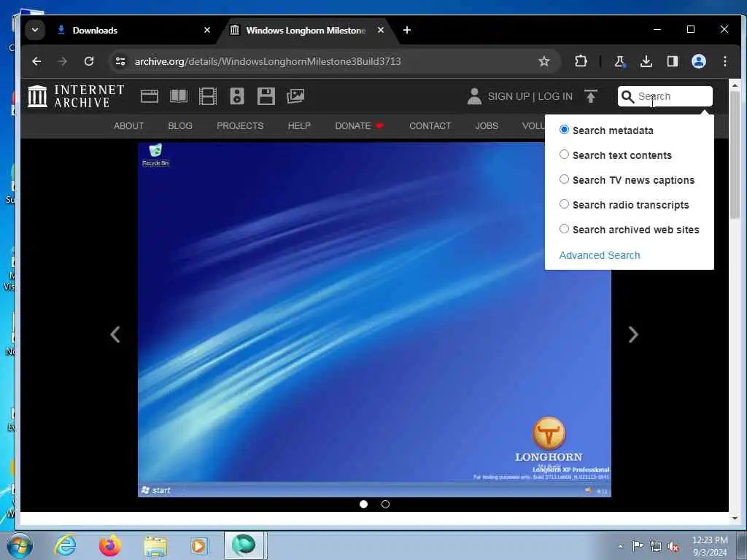Open the Chrome profile avatar
The width and height of the screenshot is (747, 560).
point(698,61)
